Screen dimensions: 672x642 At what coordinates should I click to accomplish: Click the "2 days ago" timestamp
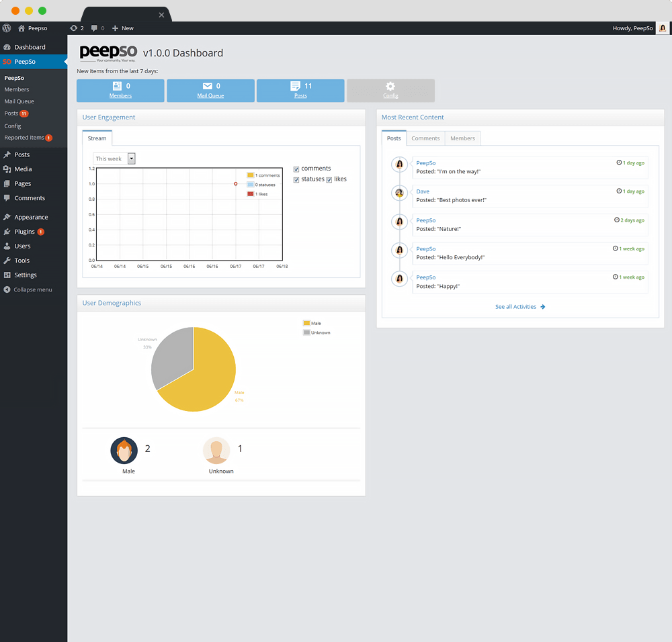coord(632,220)
